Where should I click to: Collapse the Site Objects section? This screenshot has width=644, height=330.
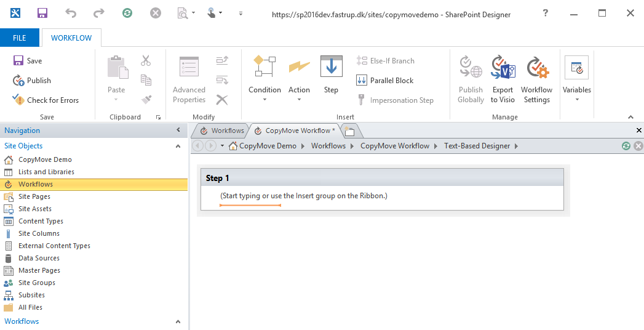pos(178,147)
